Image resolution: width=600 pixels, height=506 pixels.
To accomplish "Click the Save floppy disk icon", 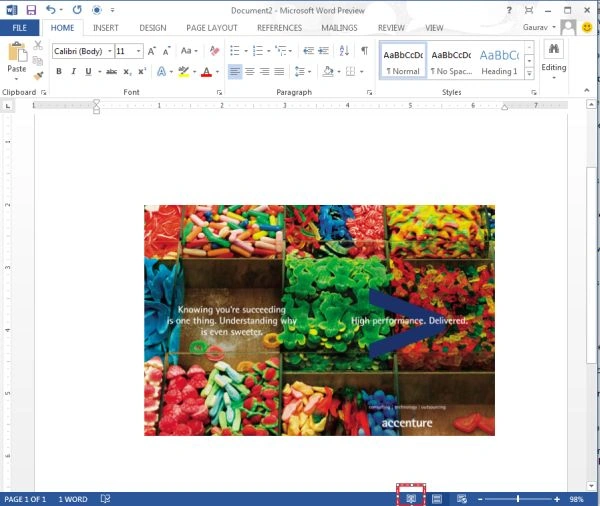I will [31, 10].
